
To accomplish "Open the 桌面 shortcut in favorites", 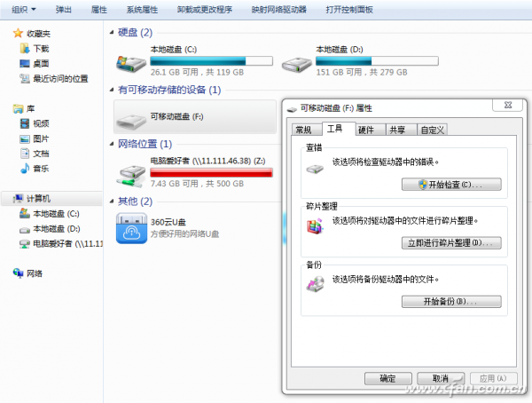I will coord(25,64).
